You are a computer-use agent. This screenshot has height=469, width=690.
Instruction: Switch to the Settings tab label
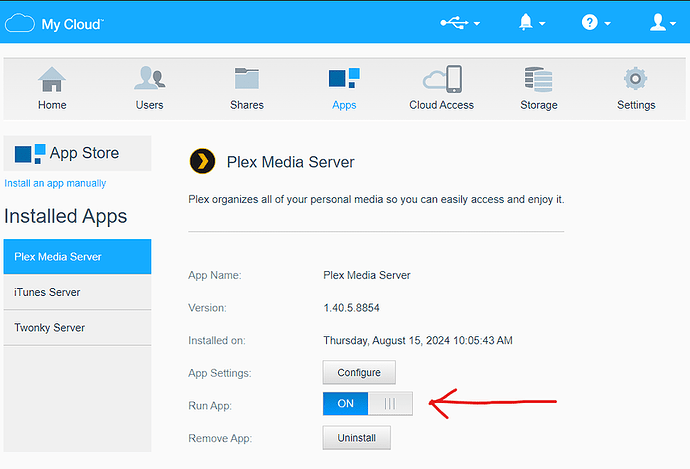(x=636, y=106)
